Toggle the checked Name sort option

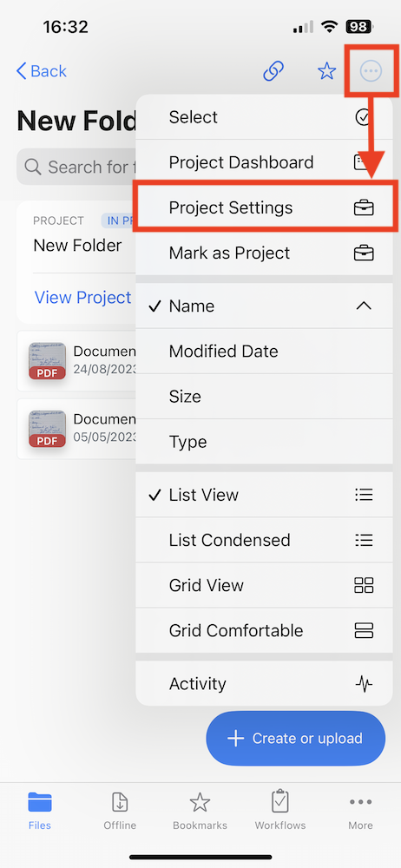tap(264, 306)
